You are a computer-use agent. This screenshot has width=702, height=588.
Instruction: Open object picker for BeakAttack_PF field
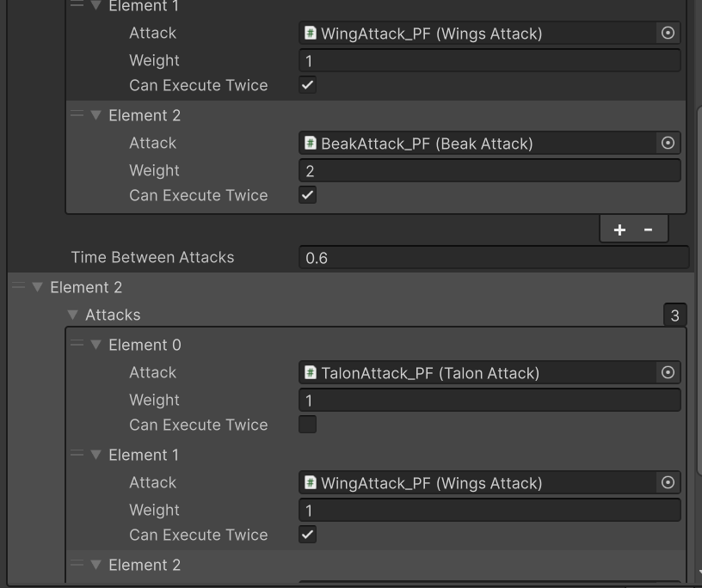click(668, 144)
